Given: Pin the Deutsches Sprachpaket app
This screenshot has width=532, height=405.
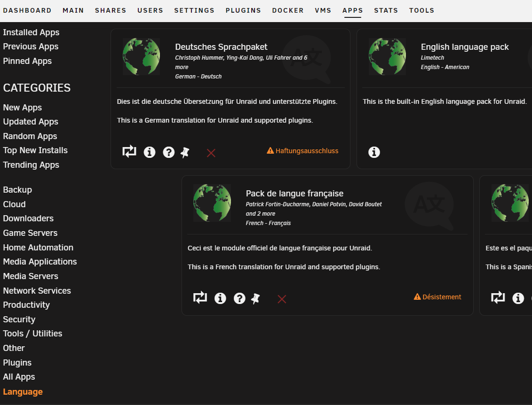Looking at the screenshot, I should pos(185,153).
